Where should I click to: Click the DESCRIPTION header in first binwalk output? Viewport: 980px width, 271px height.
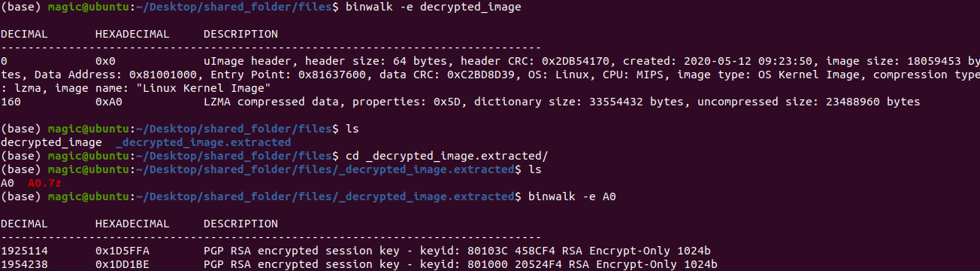pos(240,35)
